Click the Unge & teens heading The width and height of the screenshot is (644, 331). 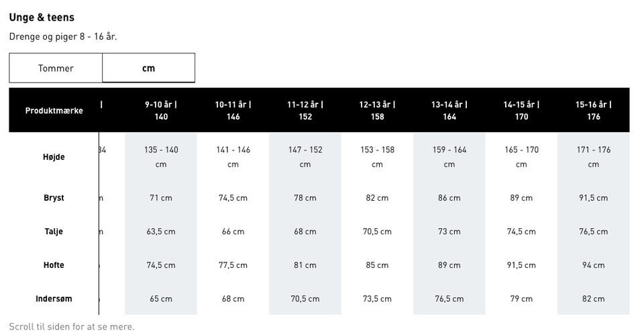(42, 17)
